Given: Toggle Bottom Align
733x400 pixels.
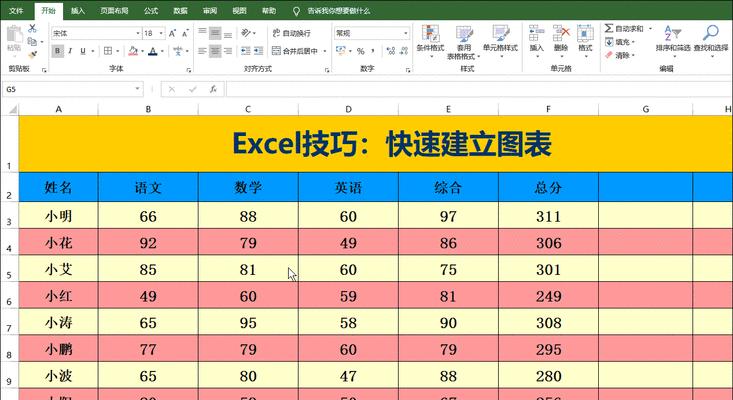Looking at the screenshot, I should coord(228,33).
